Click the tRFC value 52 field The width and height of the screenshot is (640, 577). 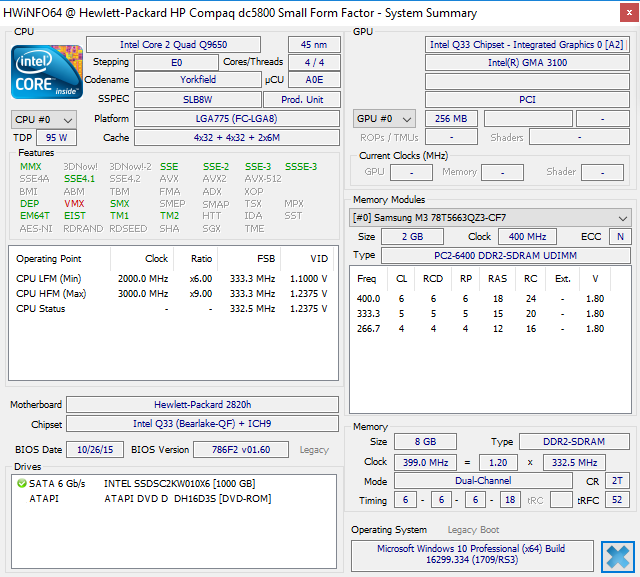click(x=617, y=500)
